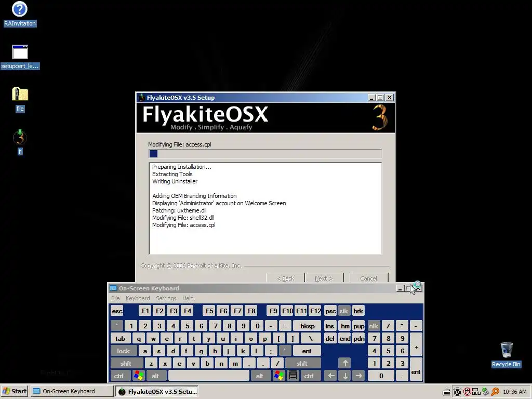Click the installation progress bar
Viewport: 532px width, 399px height.
pyautogui.click(x=265, y=154)
